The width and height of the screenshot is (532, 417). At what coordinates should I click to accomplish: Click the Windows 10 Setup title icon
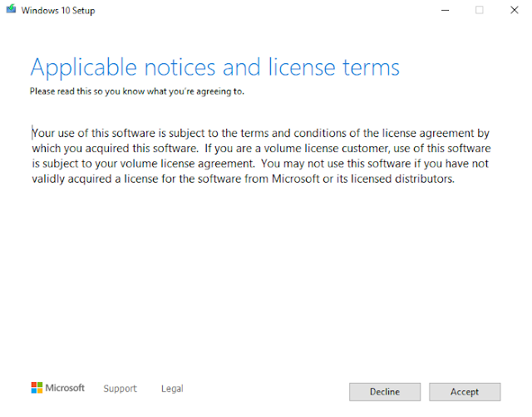pos(11,9)
